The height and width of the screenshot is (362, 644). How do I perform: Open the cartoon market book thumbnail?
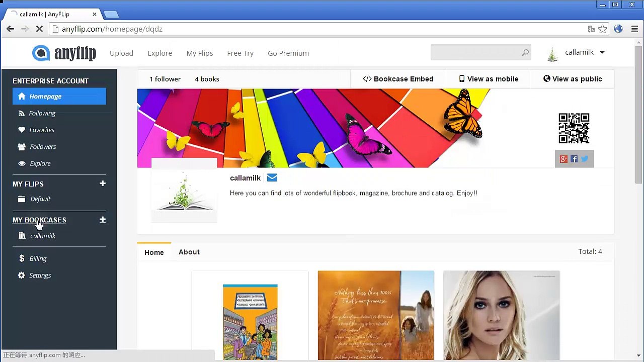250,316
